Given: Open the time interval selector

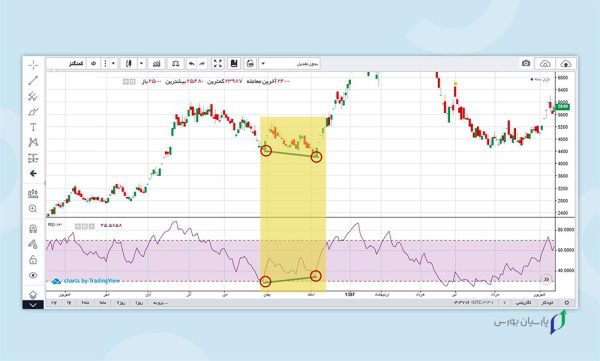Looking at the screenshot, I should tap(93, 64).
